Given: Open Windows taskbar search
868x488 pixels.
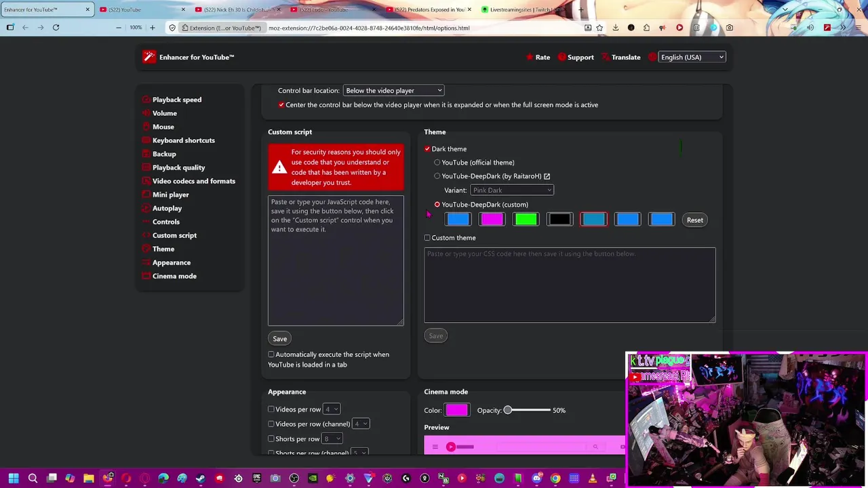Looking at the screenshot, I should (x=33, y=479).
